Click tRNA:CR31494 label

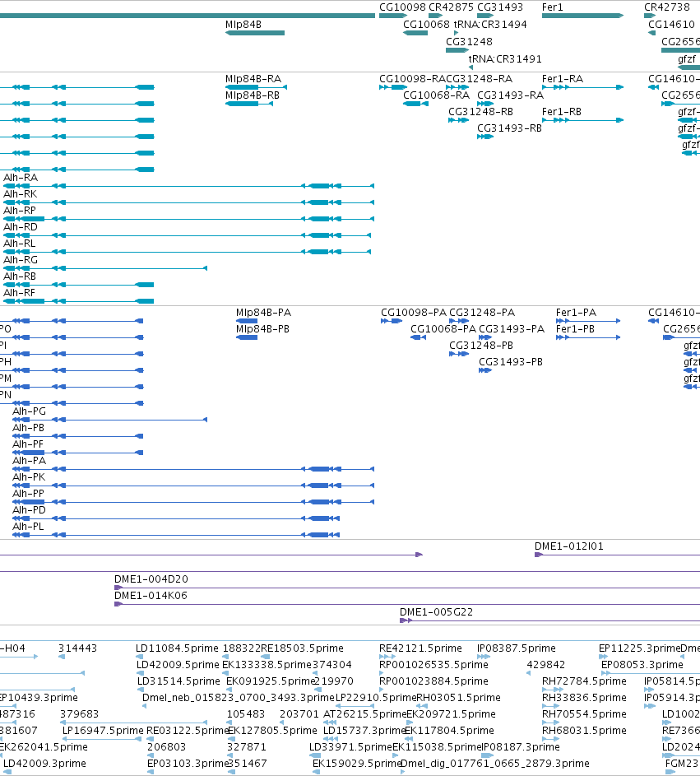coord(490,25)
